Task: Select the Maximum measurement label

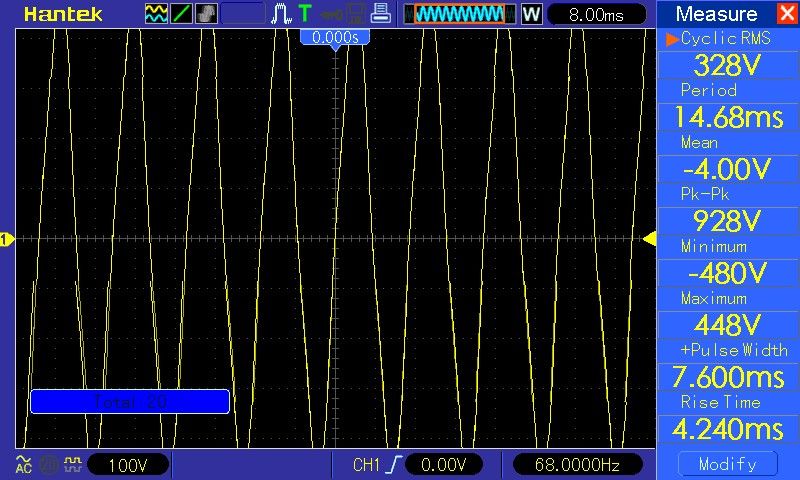Action: 714,298
